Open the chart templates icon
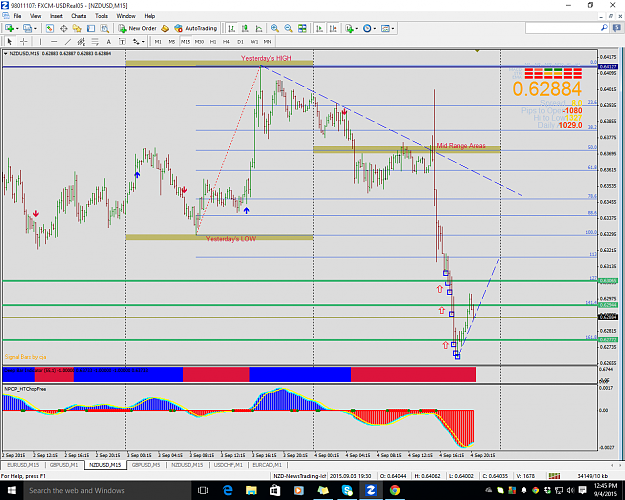This screenshot has height=500, width=625. click(x=385, y=28)
